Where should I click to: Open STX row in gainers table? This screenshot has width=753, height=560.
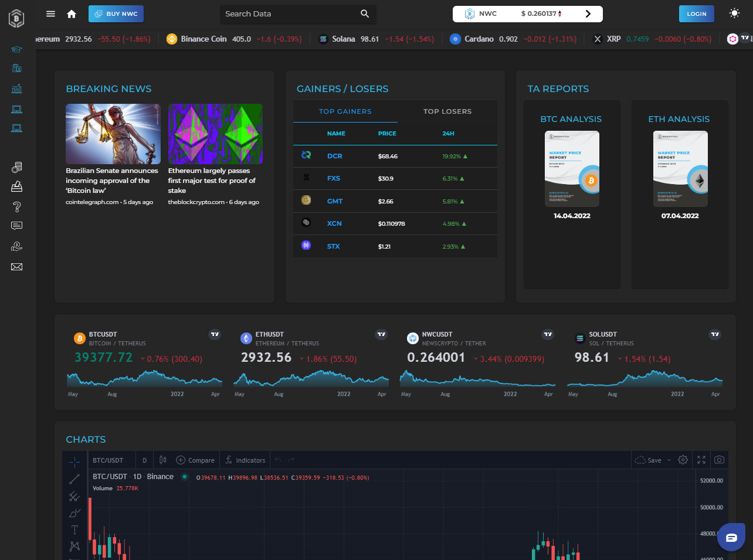pos(395,246)
